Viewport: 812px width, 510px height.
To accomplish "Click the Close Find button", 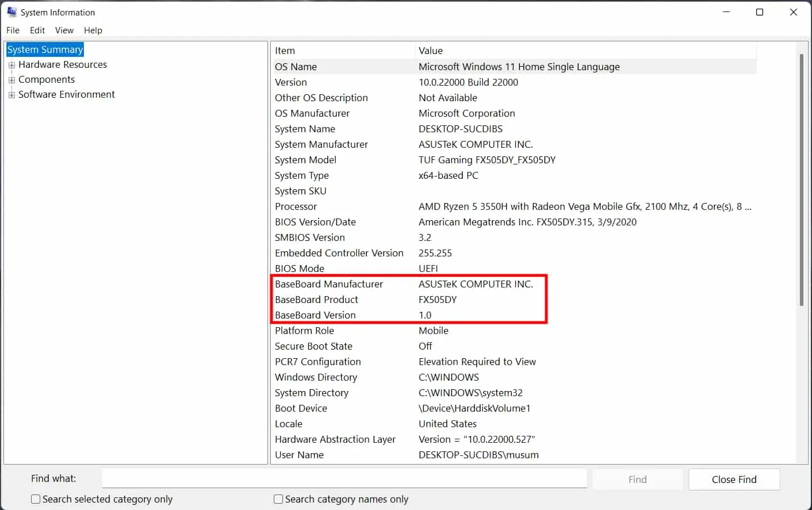I will (734, 479).
